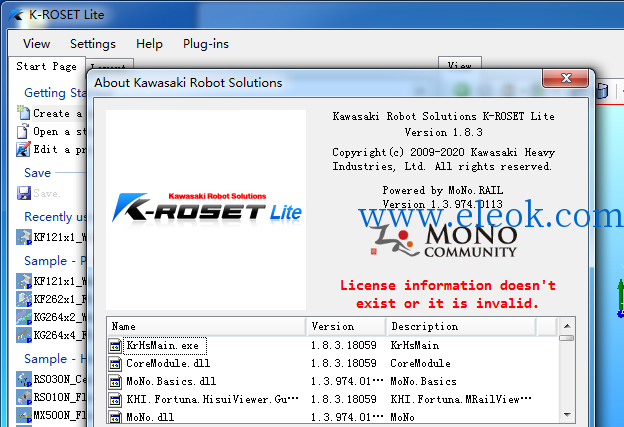Open sample KF121x1 project icon

pos(24,281)
